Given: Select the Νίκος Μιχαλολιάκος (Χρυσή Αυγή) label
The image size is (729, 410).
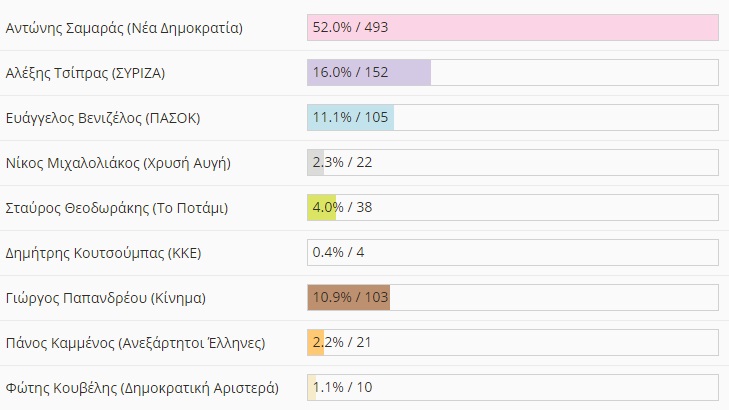Looking at the screenshot, I should pyautogui.click(x=125, y=163).
